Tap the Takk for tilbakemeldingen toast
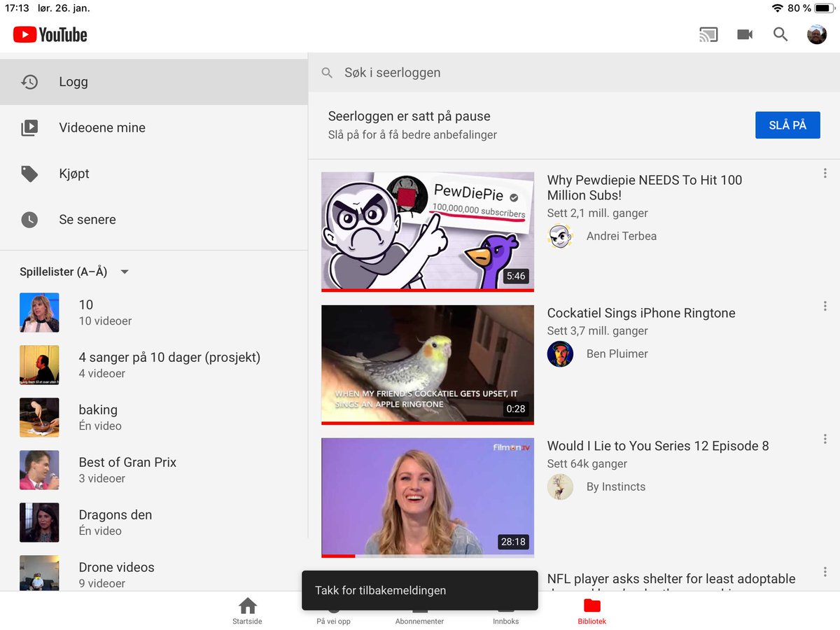Viewport: 840px width, 630px height. point(420,590)
